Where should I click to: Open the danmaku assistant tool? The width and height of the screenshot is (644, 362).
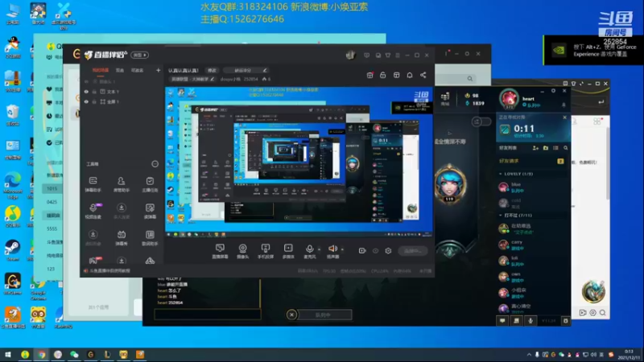[93, 184]
